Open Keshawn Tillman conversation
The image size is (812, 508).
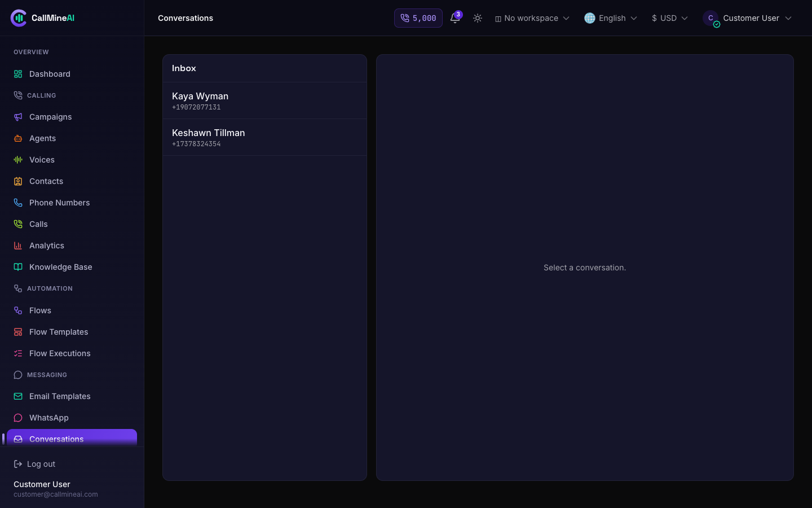point(264,137)
